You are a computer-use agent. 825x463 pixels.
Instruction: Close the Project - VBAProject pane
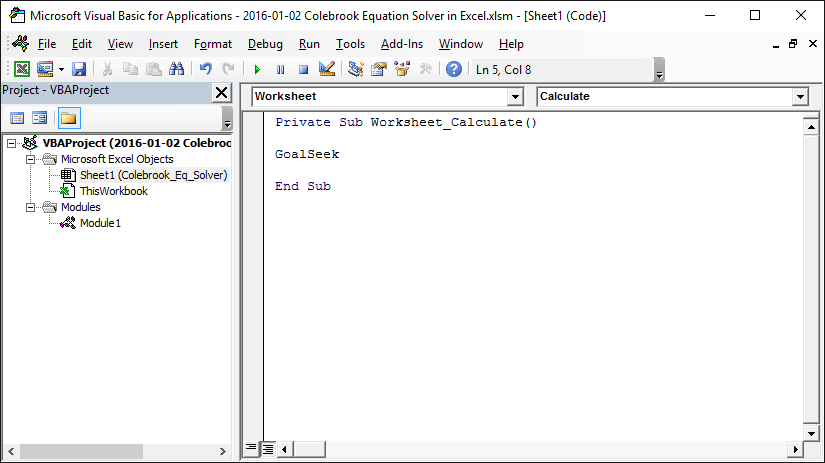click(222, 93)
